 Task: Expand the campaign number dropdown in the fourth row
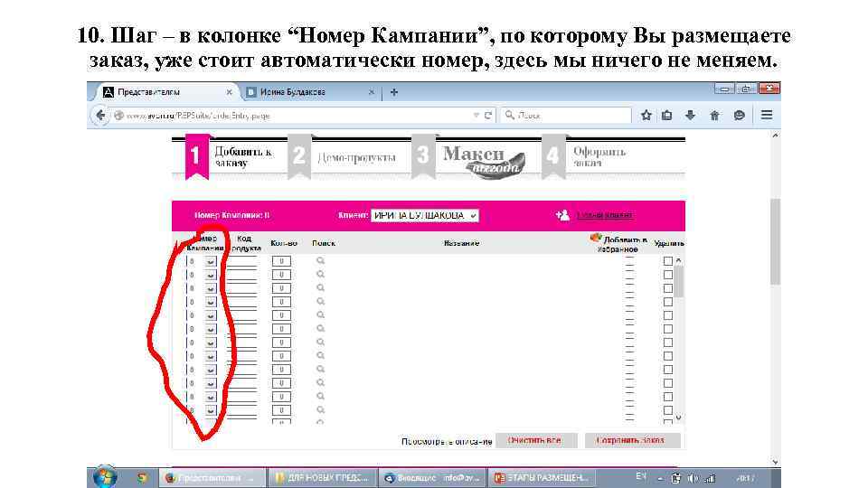[x=211, y=302]
